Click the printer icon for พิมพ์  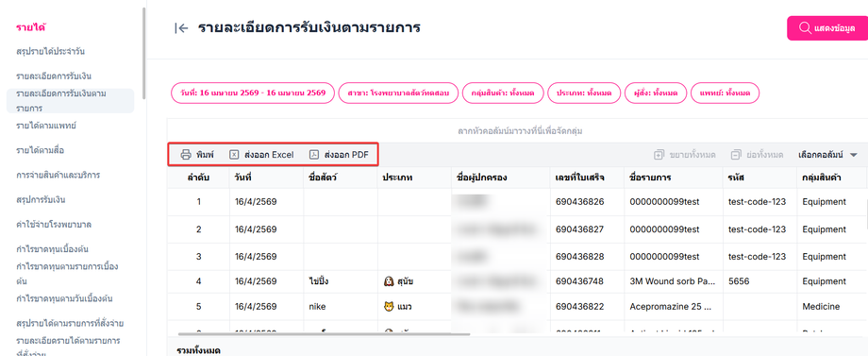pyautogui.click(x=186, y=155)
